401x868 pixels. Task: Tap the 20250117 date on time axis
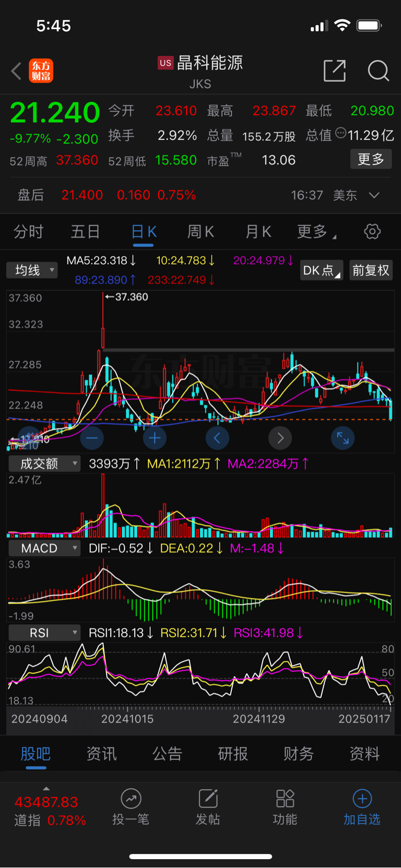(364, 719)
